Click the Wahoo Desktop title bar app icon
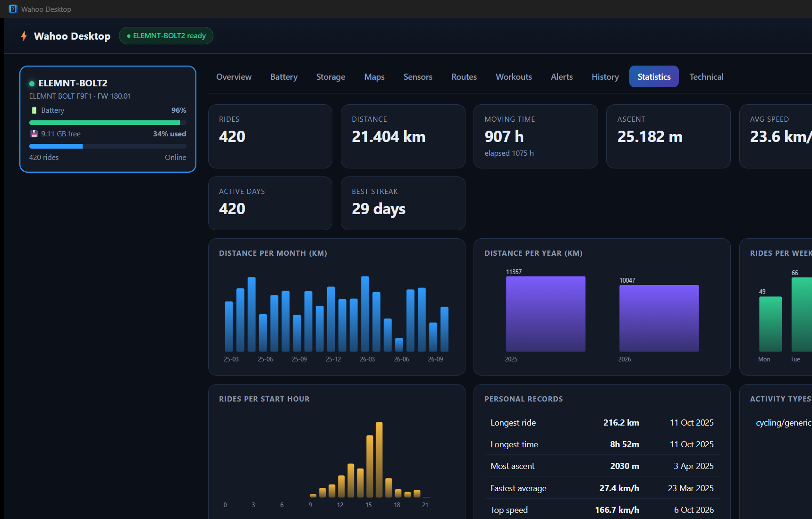The width and height of the screenshot is (812, 519). 13,9
